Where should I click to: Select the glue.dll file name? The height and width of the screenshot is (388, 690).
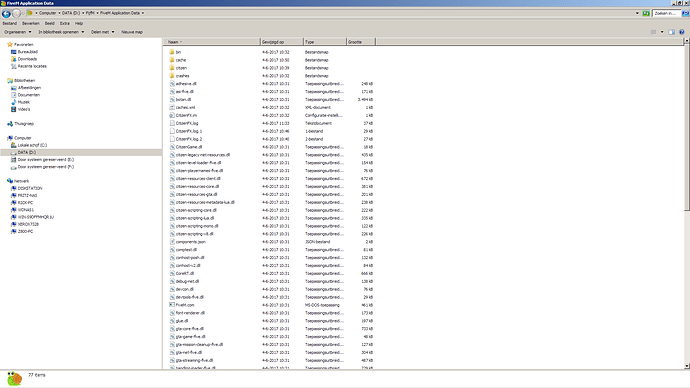[x=182, y=321]
